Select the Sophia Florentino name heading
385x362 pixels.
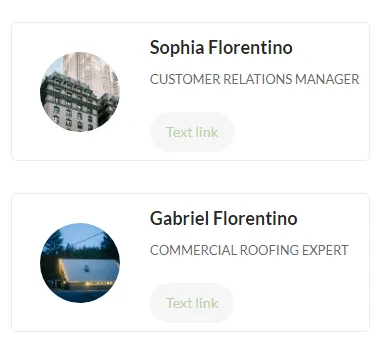[x=221, y=47]
